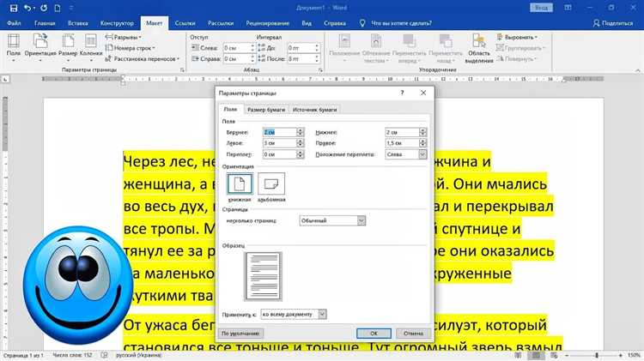Open dialog help with the question mark

402,93
